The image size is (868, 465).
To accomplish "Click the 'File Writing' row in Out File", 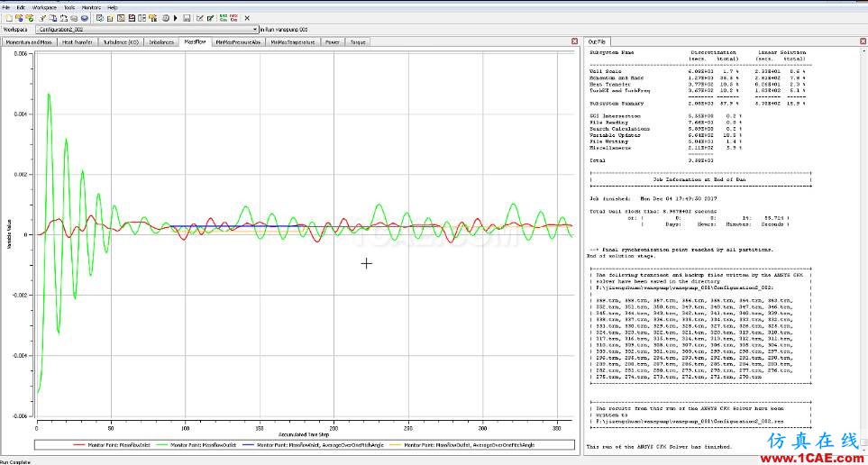I will coord(666,141).
